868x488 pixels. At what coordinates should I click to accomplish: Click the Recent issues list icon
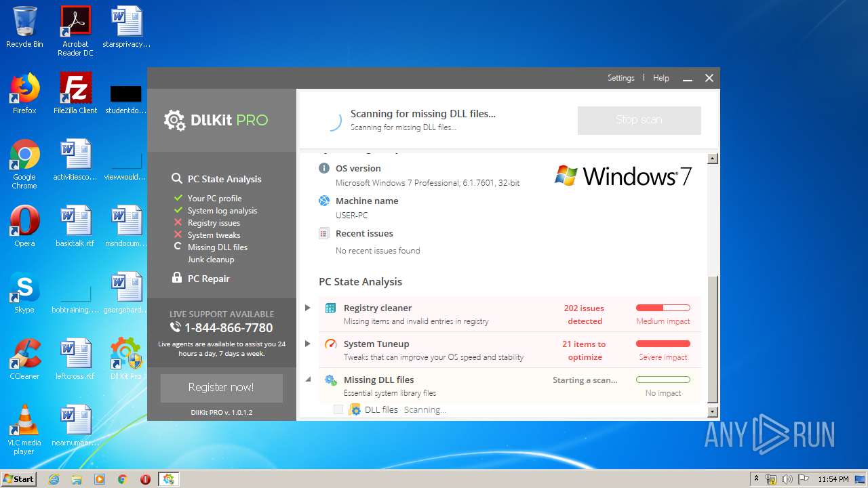(x=324, y=233)
